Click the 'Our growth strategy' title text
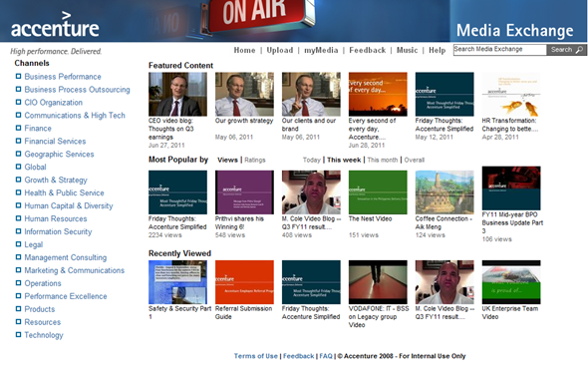Viewport: 588px width, 373px height. [x=244, y=121]
